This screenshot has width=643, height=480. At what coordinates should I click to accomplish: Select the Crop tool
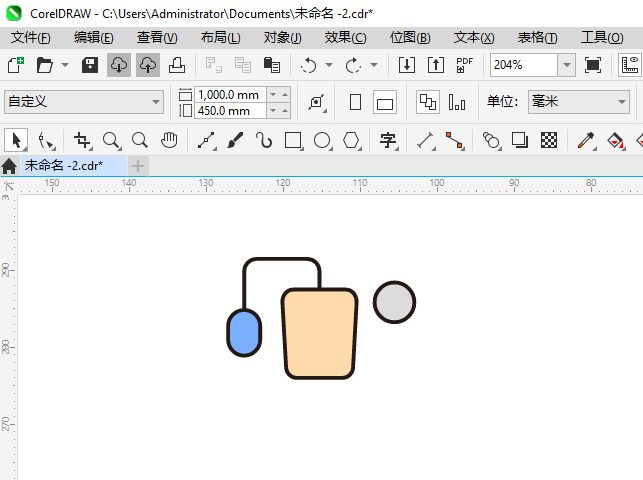coord(83,140)
